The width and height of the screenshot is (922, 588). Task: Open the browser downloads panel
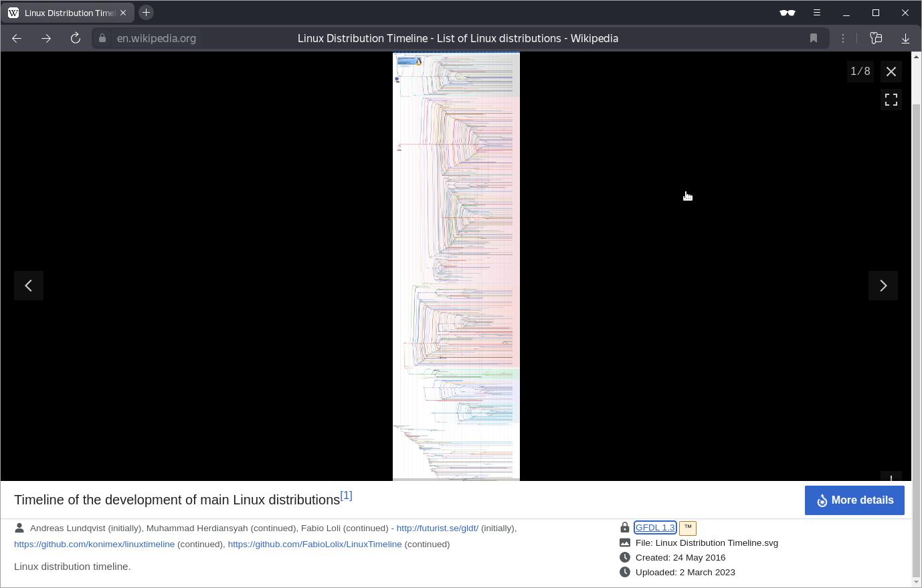click(x=905, y=39)
